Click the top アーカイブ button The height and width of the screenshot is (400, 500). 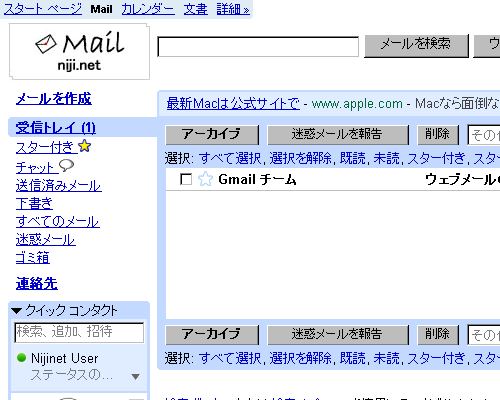212,135
